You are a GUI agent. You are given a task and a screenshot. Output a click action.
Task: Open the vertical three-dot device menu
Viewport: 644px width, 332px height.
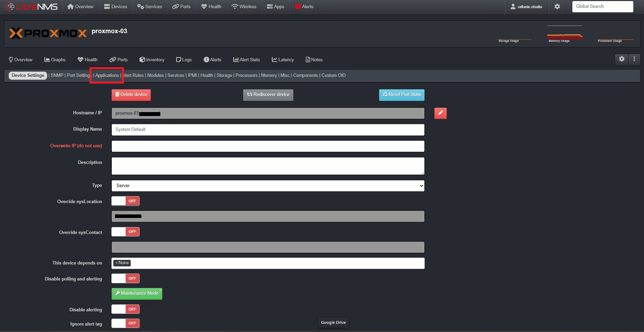click(634, 59)
